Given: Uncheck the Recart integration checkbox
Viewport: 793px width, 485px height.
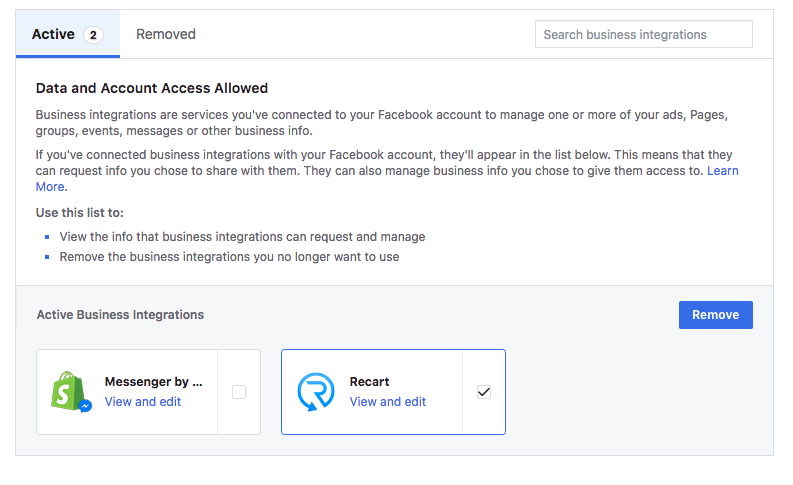Looking at the screenshot, I should pyautogui.click(x=483, y=392).
